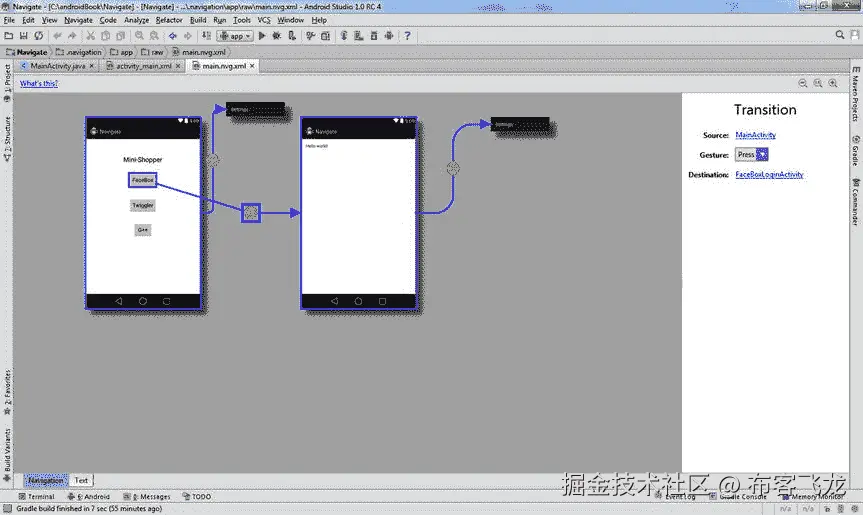Screen dimensions: 863x515
Task: Select the G++ button in first screen
Action: pos(143,229)
